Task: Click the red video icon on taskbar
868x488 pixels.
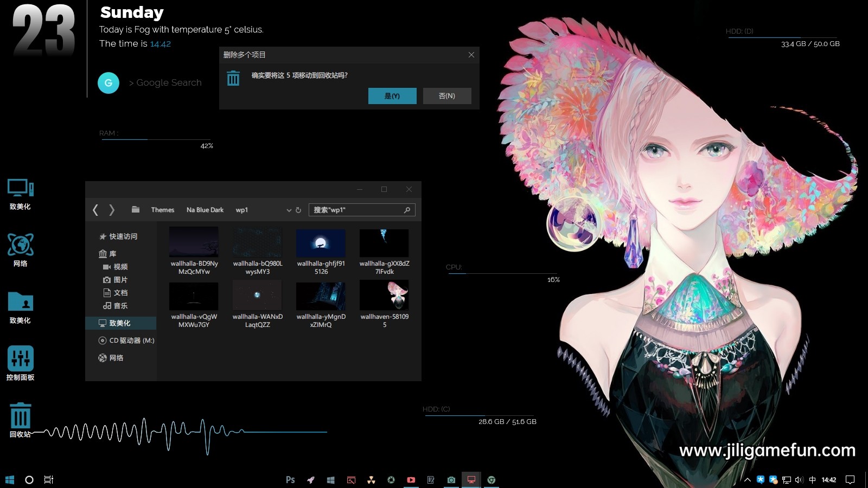Action: [x=411, y=480]
